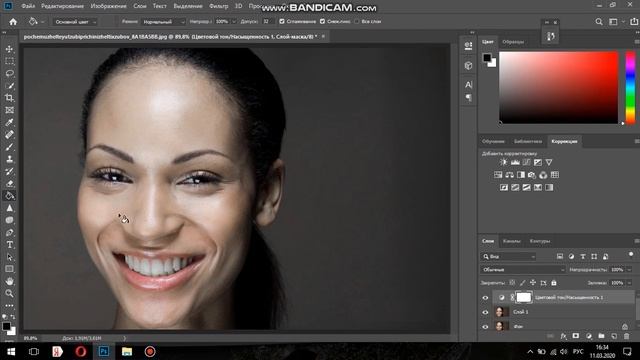Viewport: 640px width, 360px height.
Task: Select the Horizontal Type tool
Action: tap(9, 245)
